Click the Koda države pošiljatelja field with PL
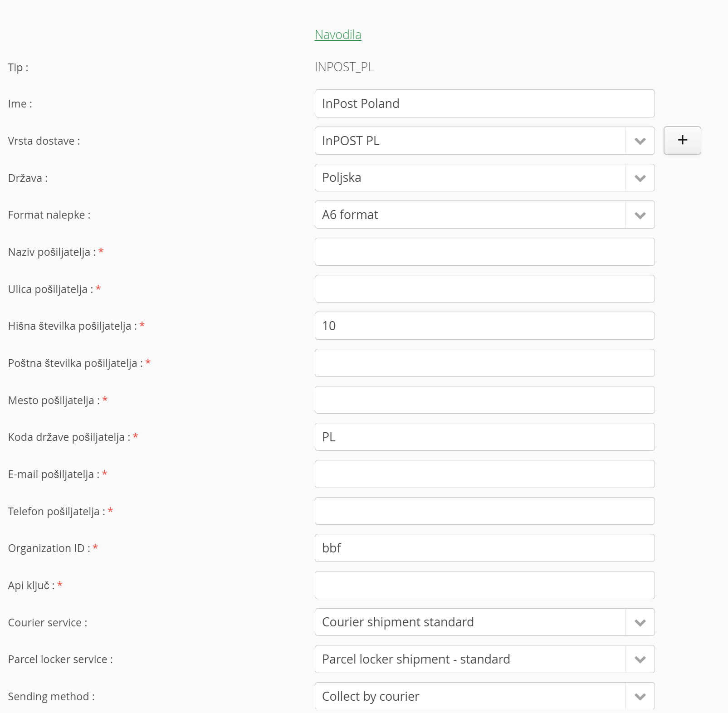Screen dimensions: 728x713 [x=484, y=437]
